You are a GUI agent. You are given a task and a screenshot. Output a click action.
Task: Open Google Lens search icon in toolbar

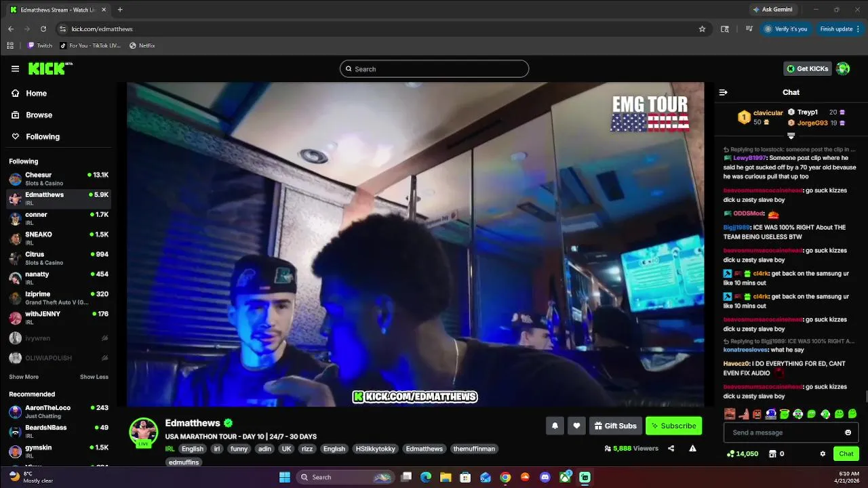(725, 29)
